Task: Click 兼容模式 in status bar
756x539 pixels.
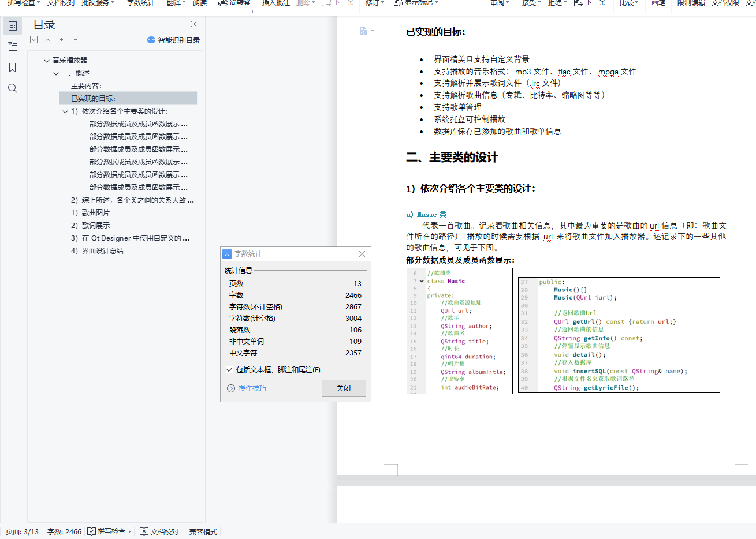Action: click(203, 532)
